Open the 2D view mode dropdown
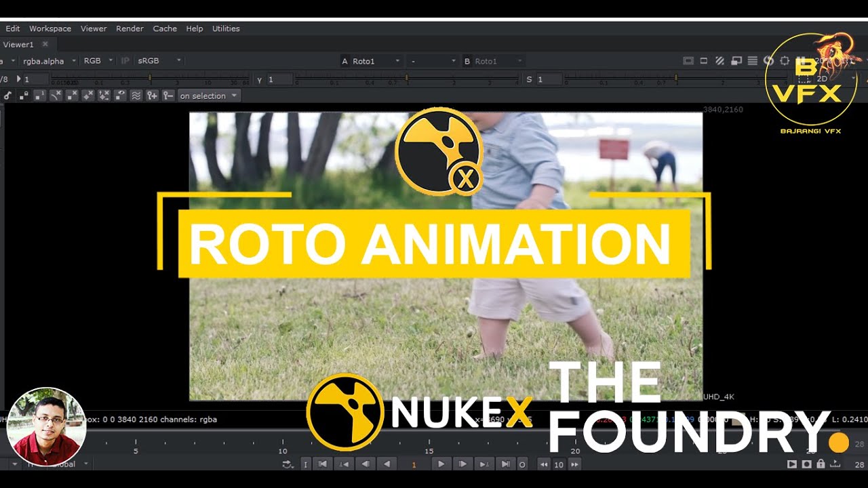868x488 pixels. (835, 79)
